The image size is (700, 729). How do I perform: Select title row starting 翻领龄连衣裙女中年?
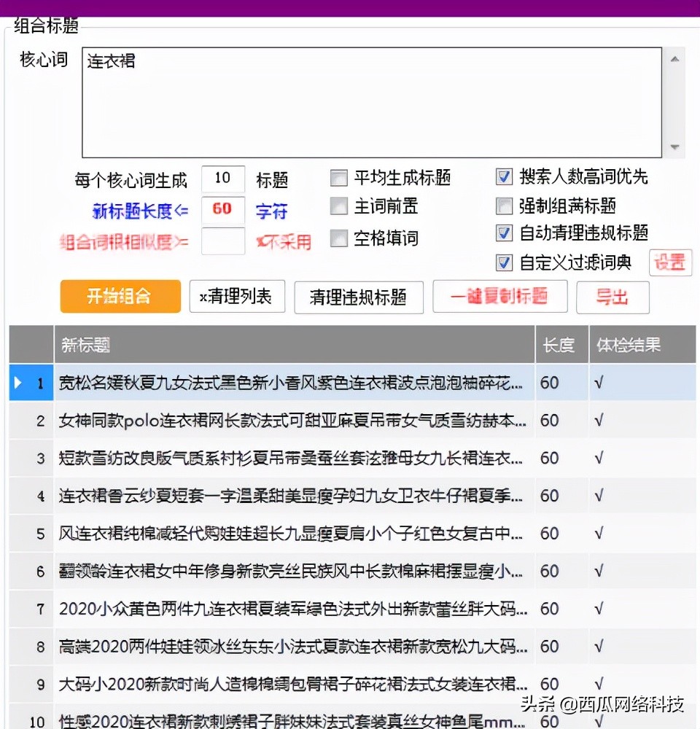pyautogui.click(x=295, y=571)
